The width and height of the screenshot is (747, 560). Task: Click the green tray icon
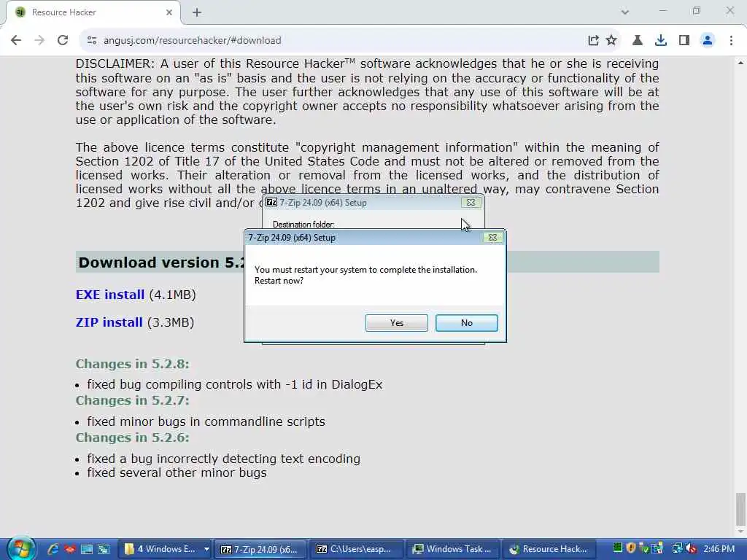coord(617,548)
